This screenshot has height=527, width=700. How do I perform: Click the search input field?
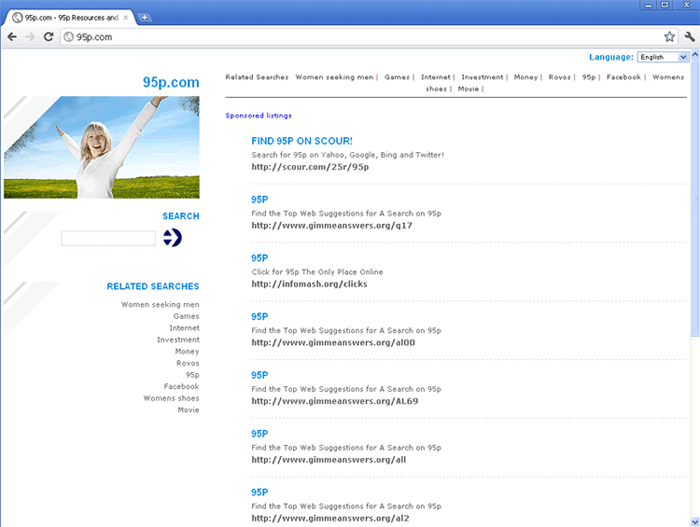point(108,238)
